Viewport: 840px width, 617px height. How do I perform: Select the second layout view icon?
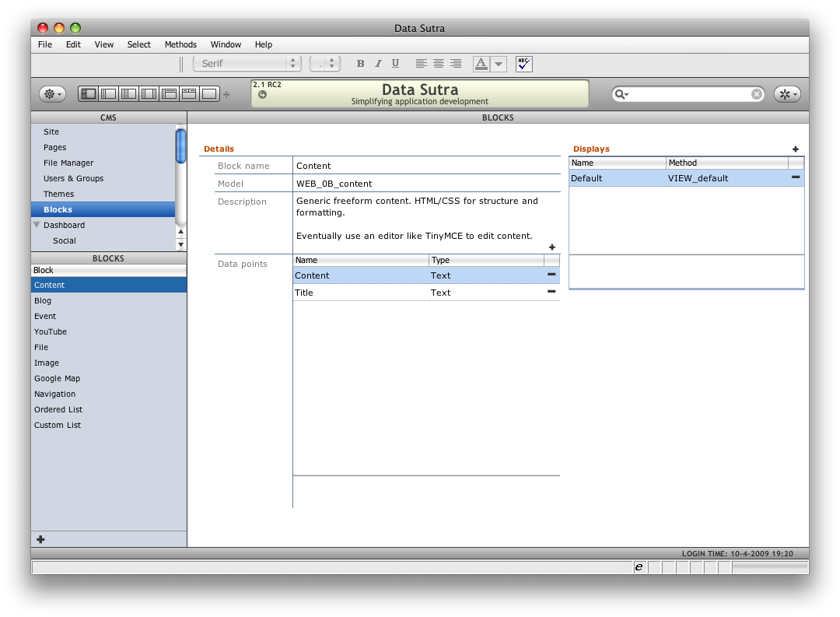pyautogui.click(x=109, y=94)
